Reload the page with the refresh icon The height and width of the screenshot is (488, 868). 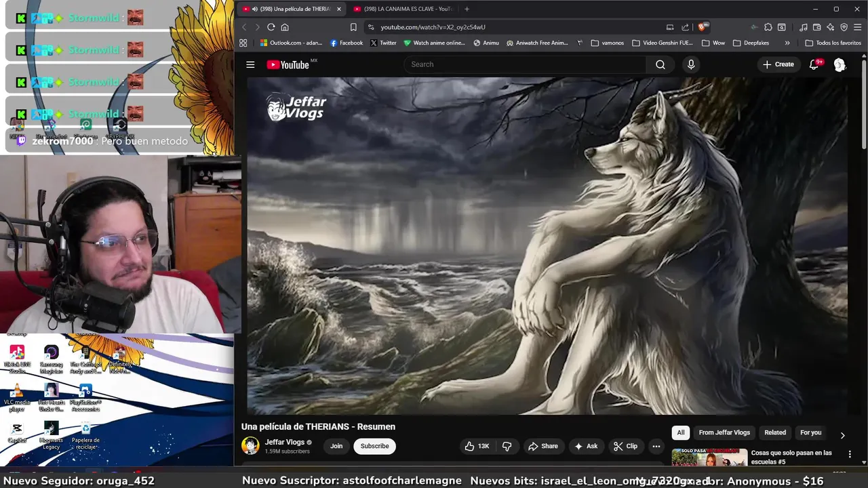coord(271,27)
